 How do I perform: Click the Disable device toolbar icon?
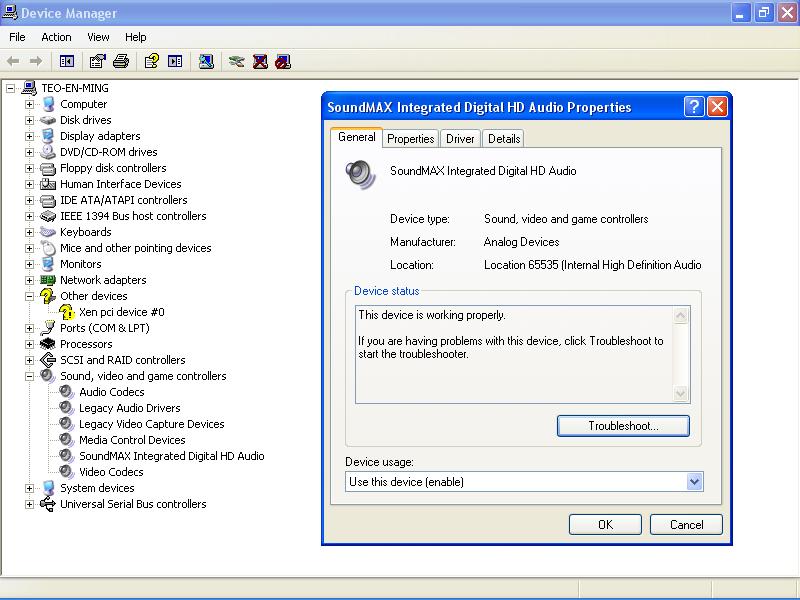283,61
